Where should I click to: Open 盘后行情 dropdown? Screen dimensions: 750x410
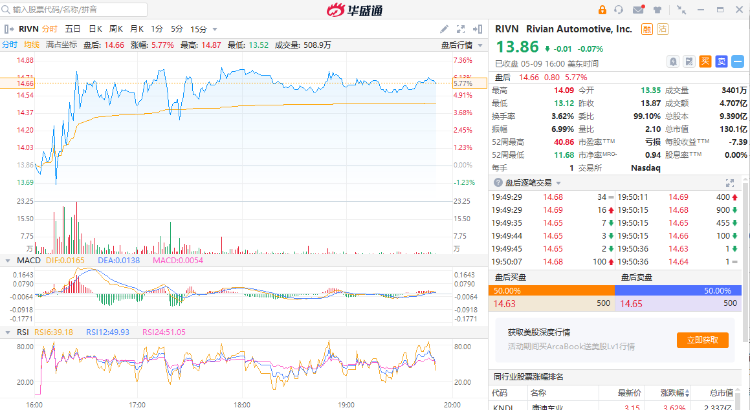[462, 45]
